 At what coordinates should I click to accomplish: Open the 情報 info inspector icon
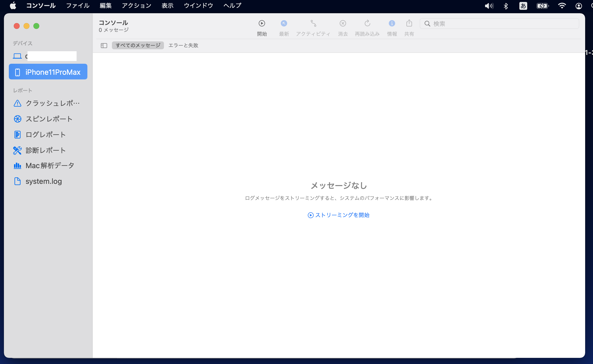click(x=392, y=24)
